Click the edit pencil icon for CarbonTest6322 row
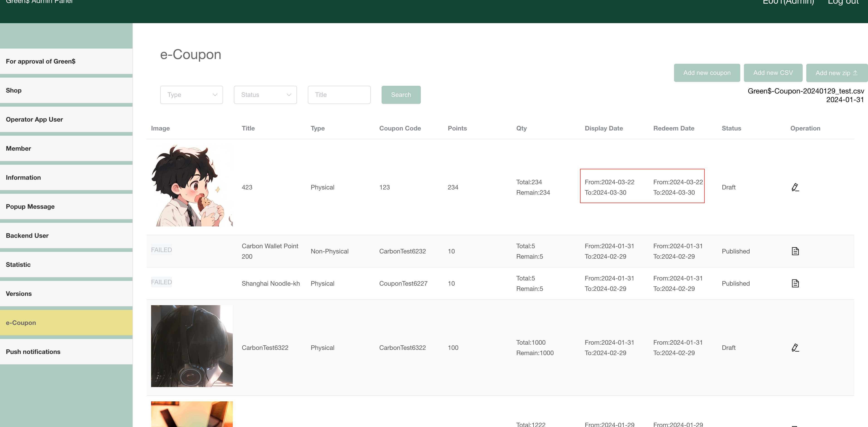The width and height of the screenshot is (868, 427). pos(795,347)
